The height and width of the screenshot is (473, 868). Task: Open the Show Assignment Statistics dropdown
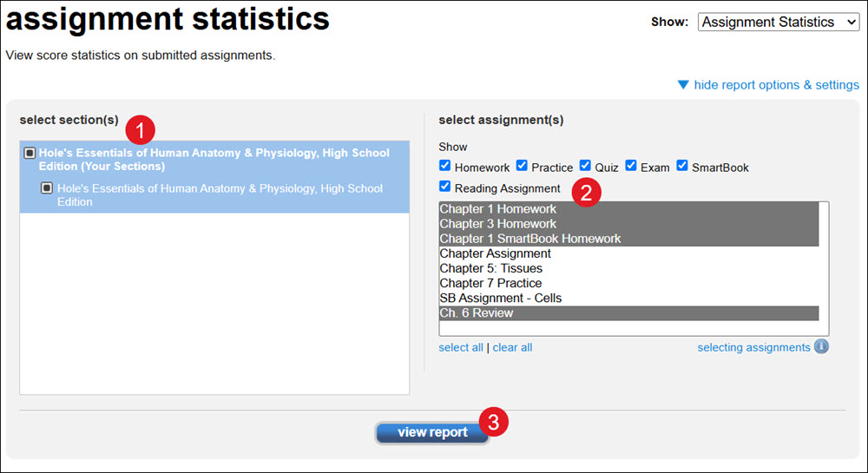[x=779, y=22]
